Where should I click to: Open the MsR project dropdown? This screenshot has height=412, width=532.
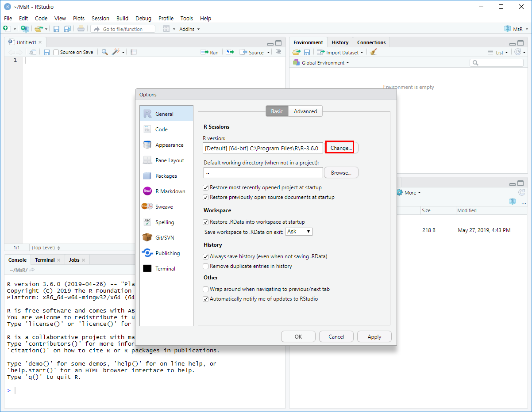516,29
